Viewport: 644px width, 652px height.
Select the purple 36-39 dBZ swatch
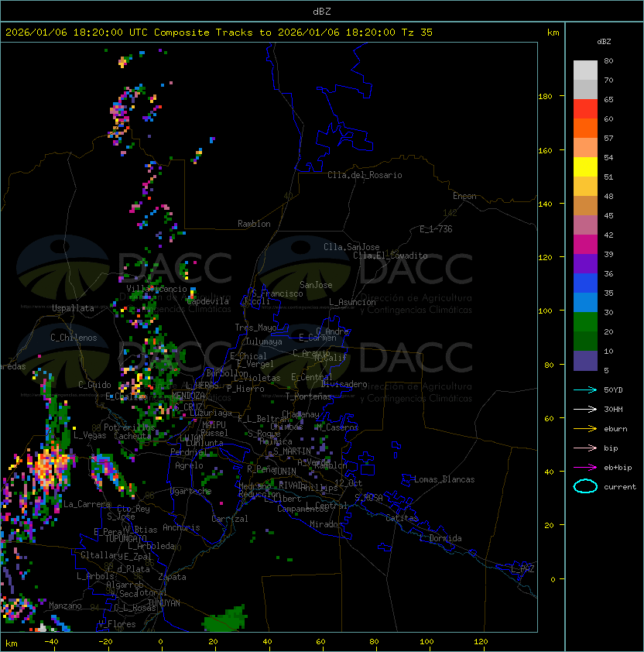pos(585,263)
